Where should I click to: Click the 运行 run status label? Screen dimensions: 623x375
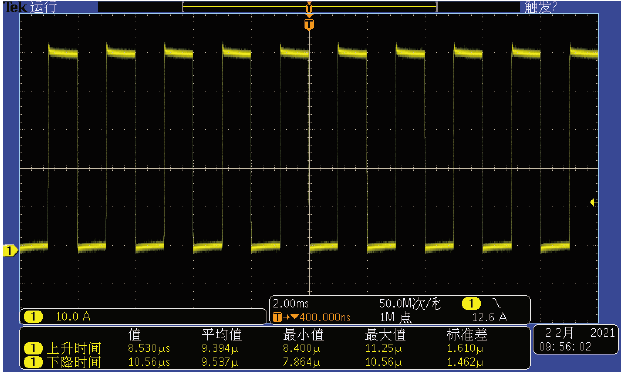(x=43, y=7)
